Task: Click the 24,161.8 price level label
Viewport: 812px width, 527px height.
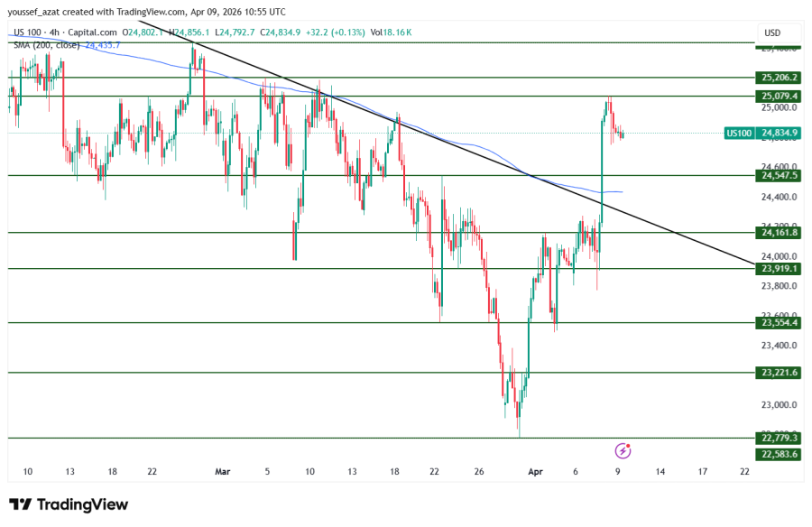Action: [x=780, y=233]
